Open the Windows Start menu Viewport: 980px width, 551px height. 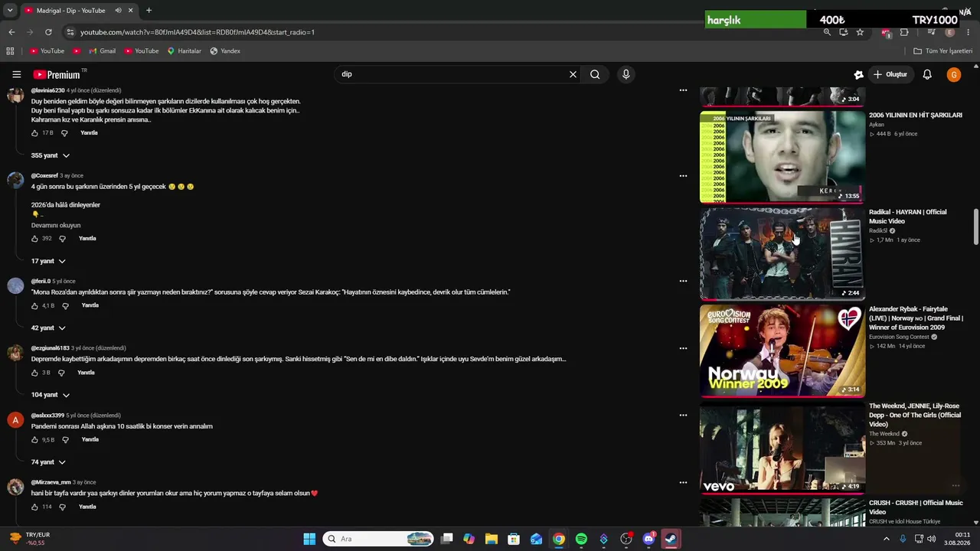[x=309, y=539]
